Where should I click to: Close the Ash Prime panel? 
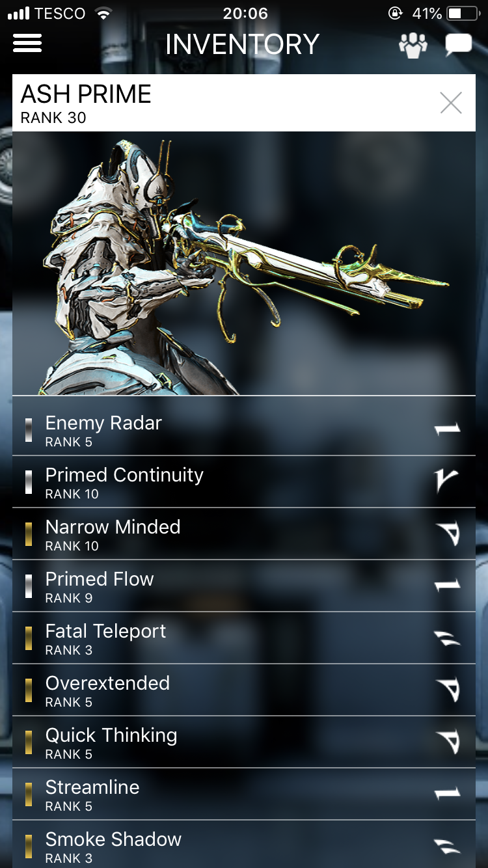point(451,103)
